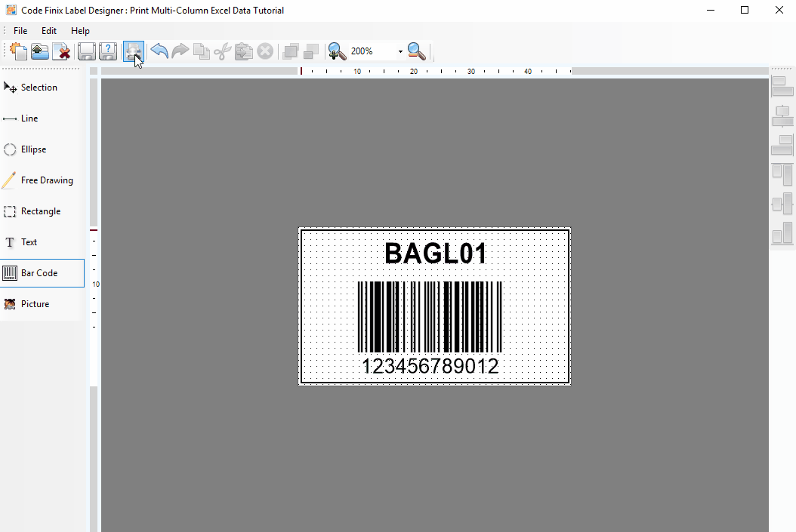Close the current label file icon
Image resolution: width=796 pixels, height=532 pixels.
[x=61, y=51]
